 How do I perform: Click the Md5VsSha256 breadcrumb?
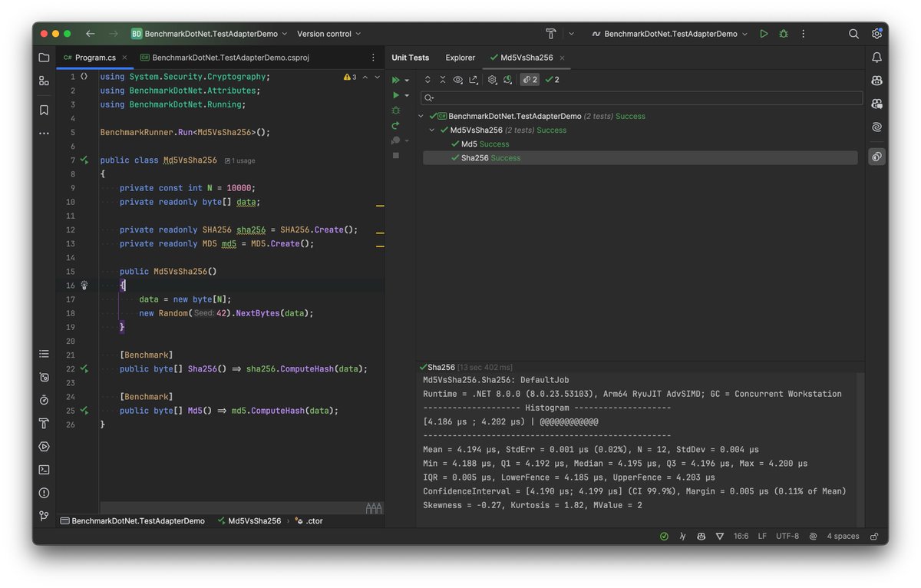click(249, 521)
